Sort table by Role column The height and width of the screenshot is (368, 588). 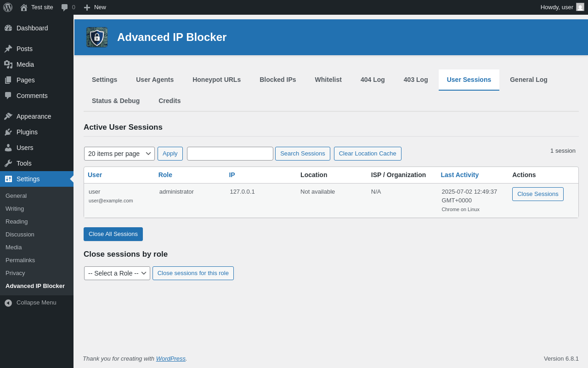click(x=165, y=175)
